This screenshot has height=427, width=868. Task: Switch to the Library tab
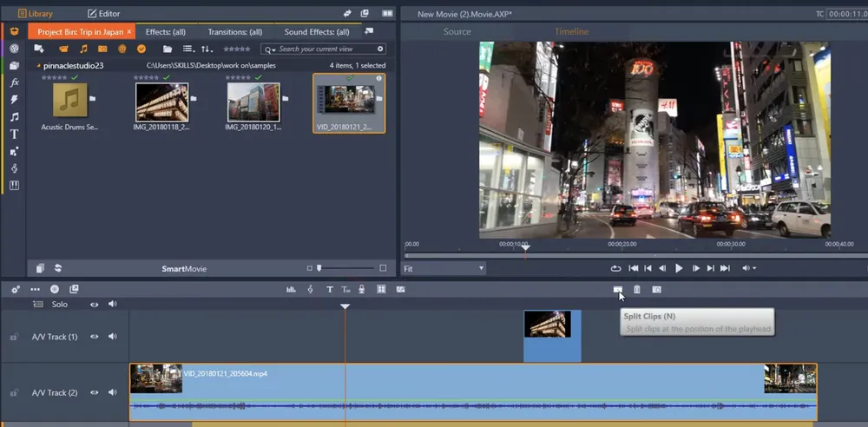tap(36, 13)
